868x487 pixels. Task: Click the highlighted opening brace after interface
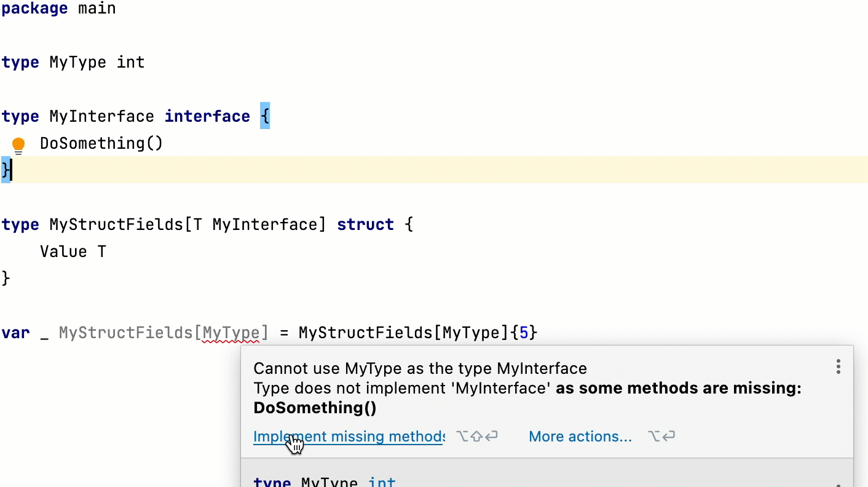coord(265,116)
